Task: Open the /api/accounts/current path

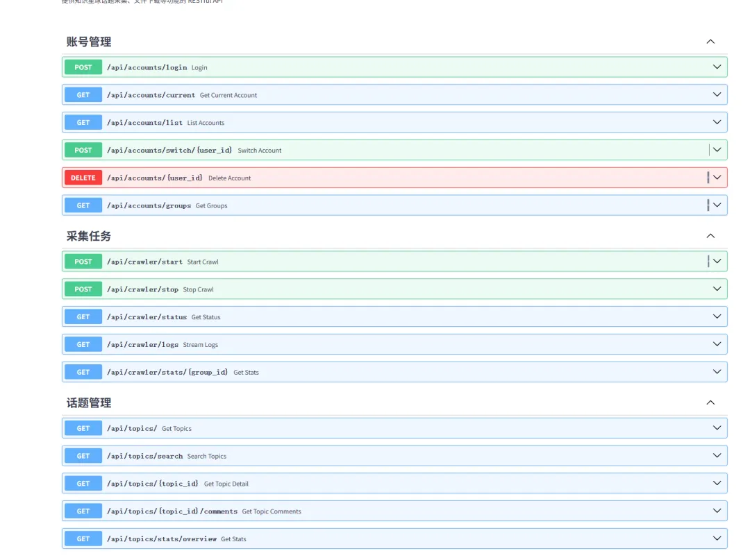Action: 151,95
